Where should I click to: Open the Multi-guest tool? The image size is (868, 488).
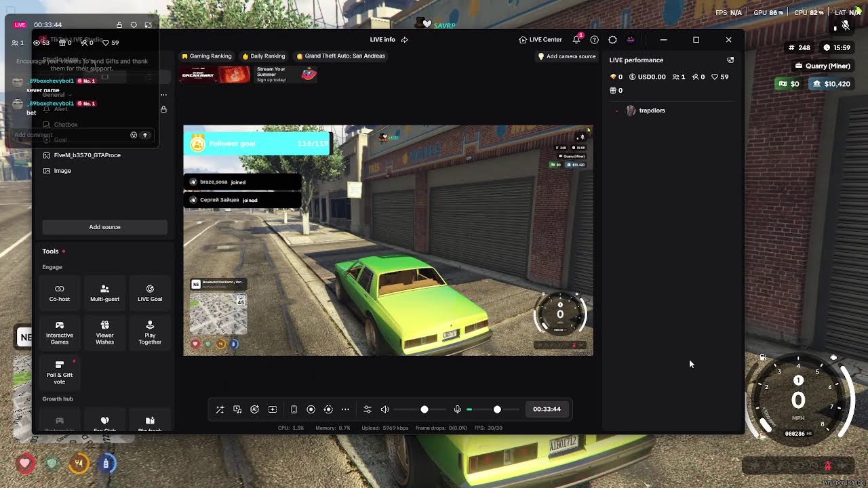tap(104, 293)
